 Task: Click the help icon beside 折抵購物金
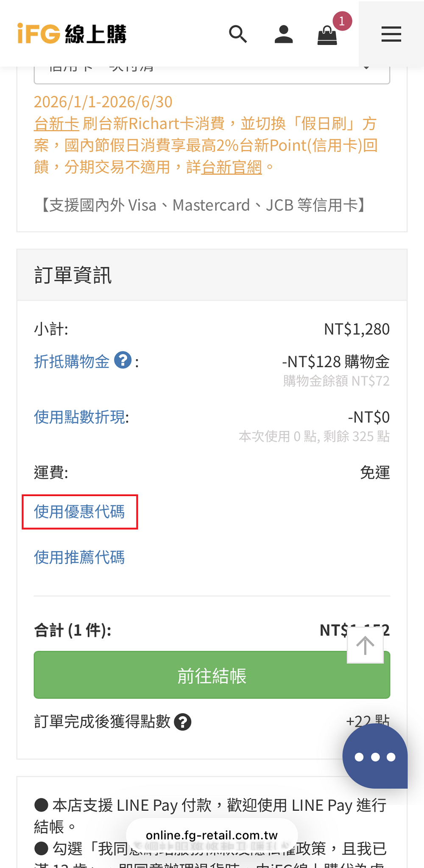123,360
